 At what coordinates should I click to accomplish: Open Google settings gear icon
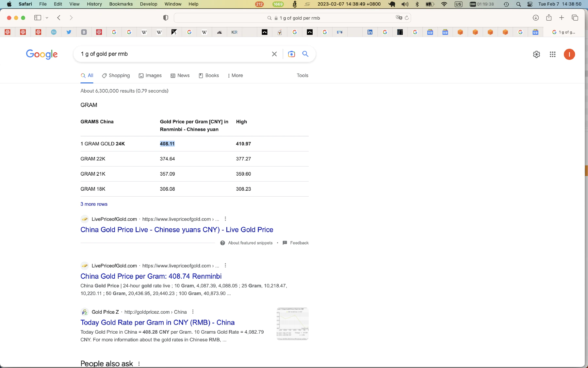[536, 54]
